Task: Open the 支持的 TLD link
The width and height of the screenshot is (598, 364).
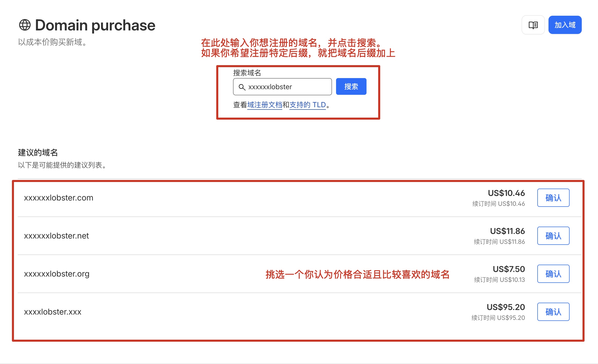Action: point(307,105)
